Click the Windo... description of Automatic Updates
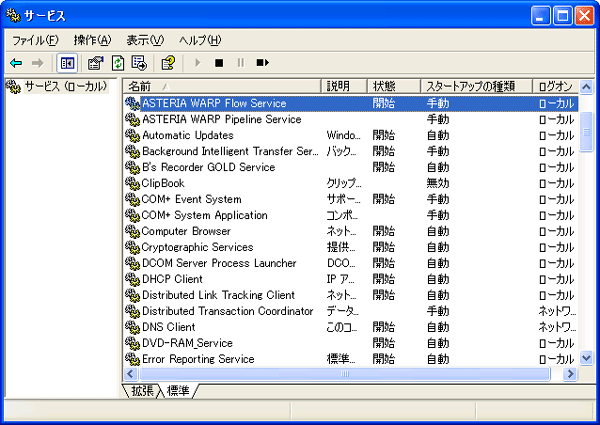Image resolution: width=600 pixels, height=425 pixels. click(343, 135)
